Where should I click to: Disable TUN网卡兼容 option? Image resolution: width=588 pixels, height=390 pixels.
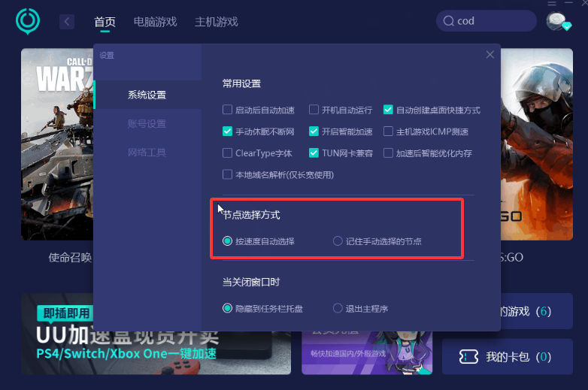(x=314, y=153)
